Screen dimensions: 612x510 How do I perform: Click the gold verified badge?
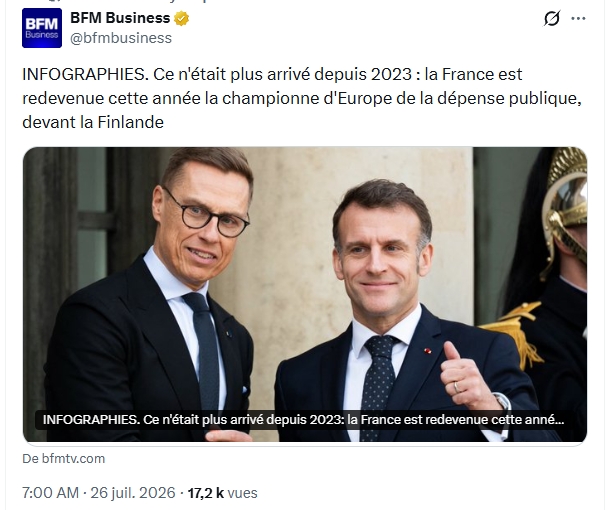tap(181, 18)
